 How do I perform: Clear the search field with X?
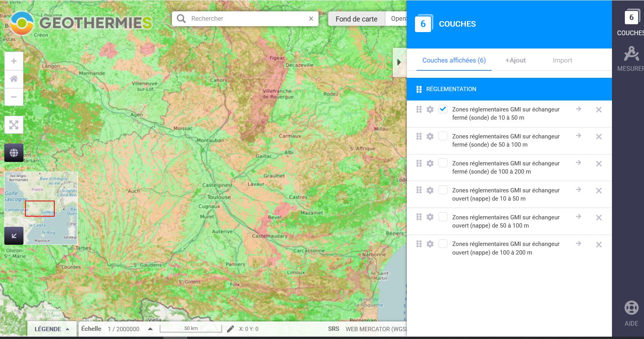pyautogui.click(x=311, y=18)
